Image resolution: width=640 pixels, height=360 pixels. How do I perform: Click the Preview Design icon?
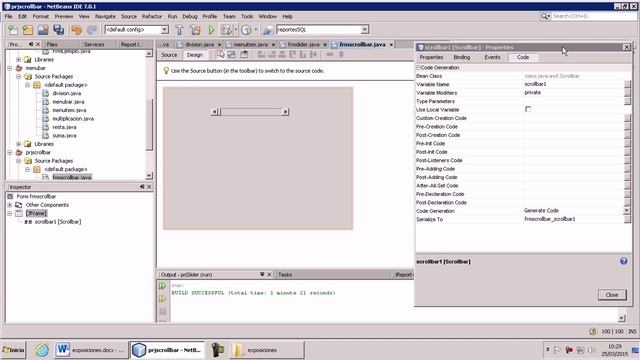(244, 55)
